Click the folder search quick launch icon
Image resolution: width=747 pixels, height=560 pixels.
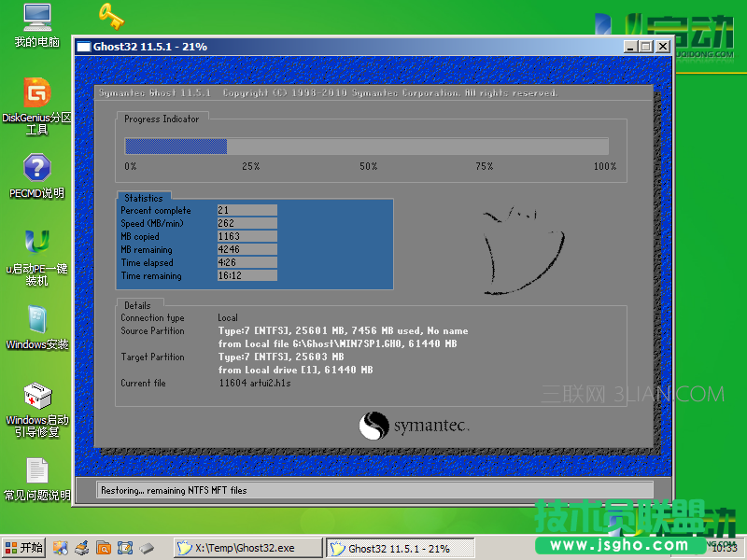point(104,548)
